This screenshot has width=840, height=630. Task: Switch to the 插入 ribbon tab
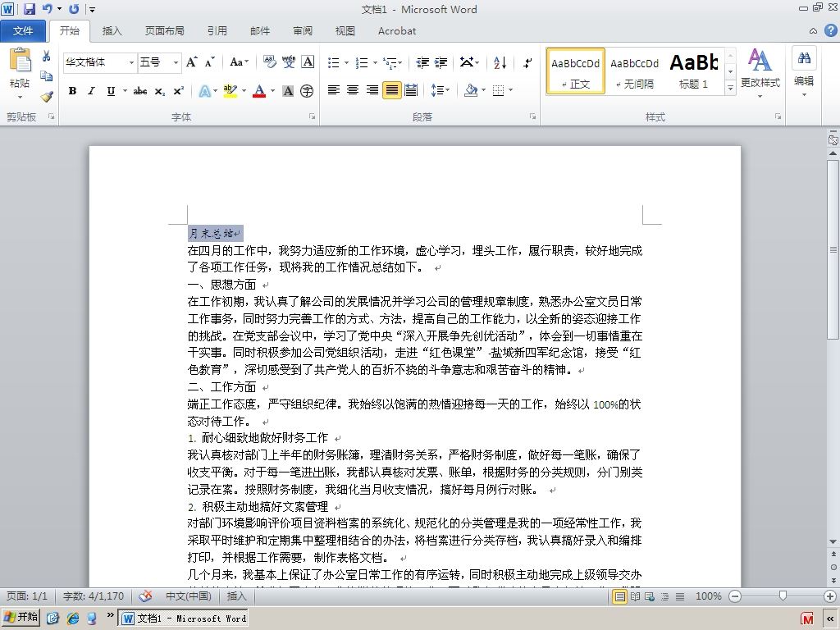[x=112, y=31]
